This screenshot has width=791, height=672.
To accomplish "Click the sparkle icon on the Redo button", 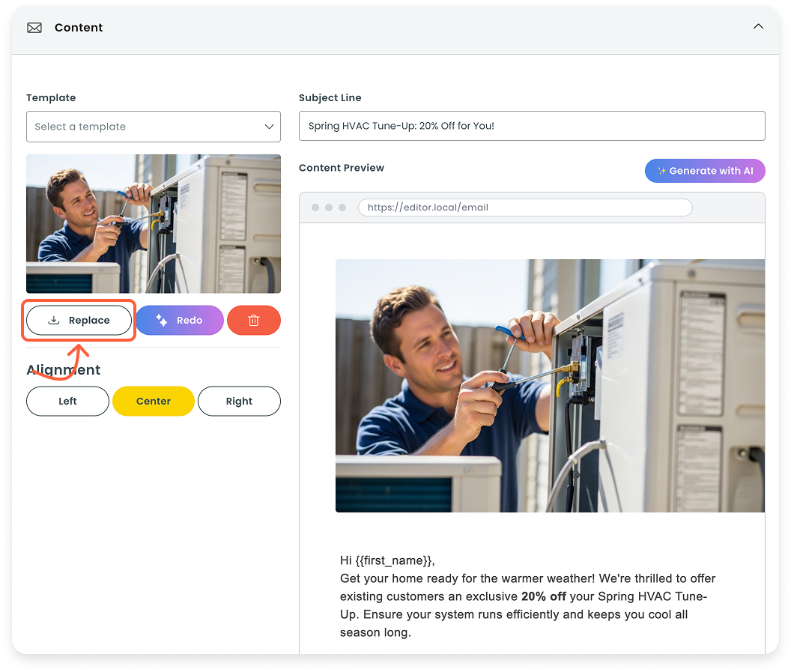I will pyautogui.click(x=162, y=321).
